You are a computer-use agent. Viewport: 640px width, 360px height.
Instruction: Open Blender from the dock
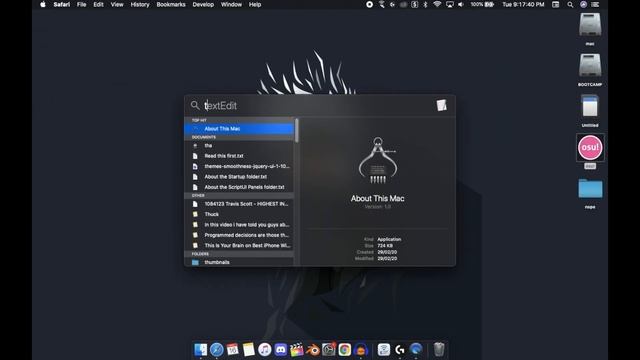pyautogui.click(x=313, y=350)
